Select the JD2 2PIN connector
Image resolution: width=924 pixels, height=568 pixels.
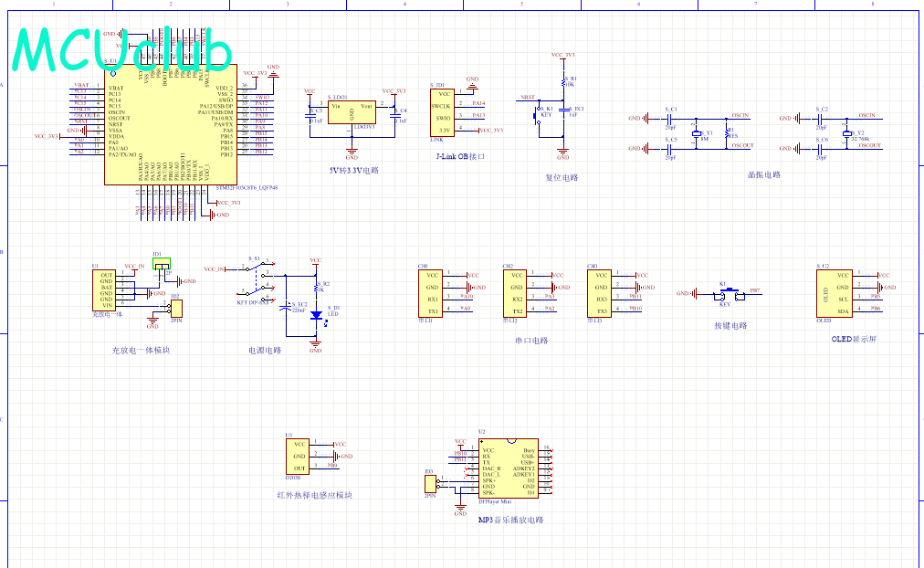pyautogui.click(x=176, y=308)
